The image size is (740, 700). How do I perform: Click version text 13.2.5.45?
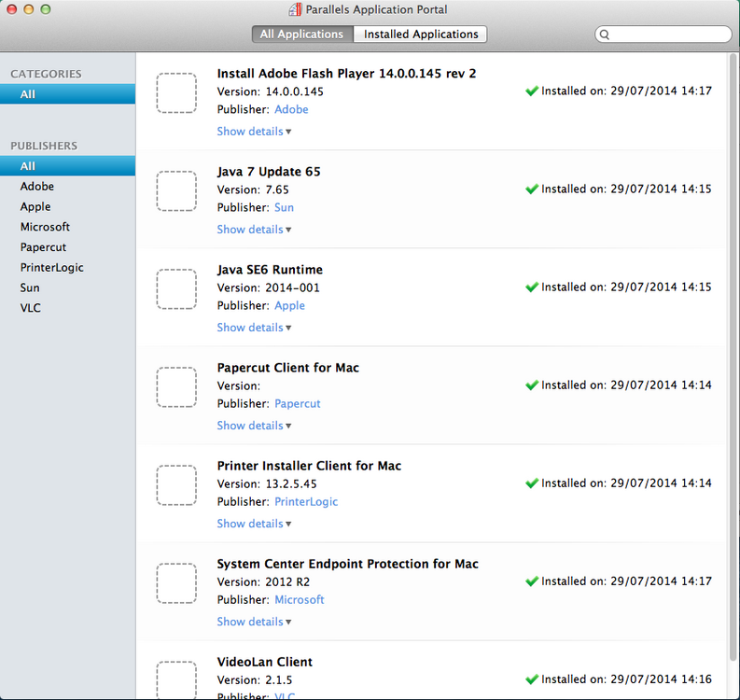point(291,483)
